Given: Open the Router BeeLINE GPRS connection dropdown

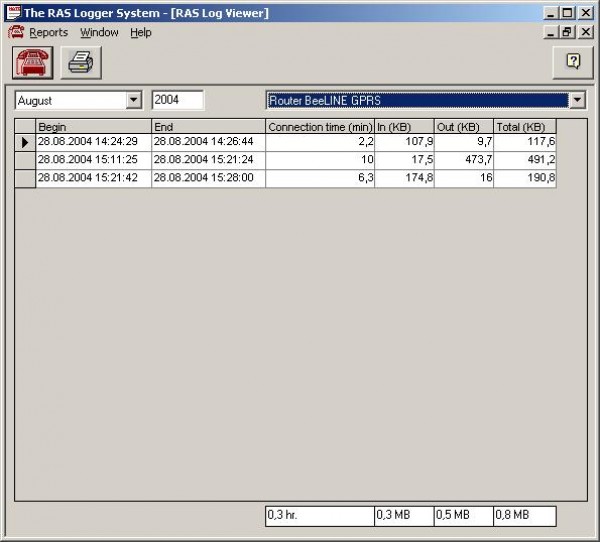Looking at the screenshot, I should pos(576,101).
